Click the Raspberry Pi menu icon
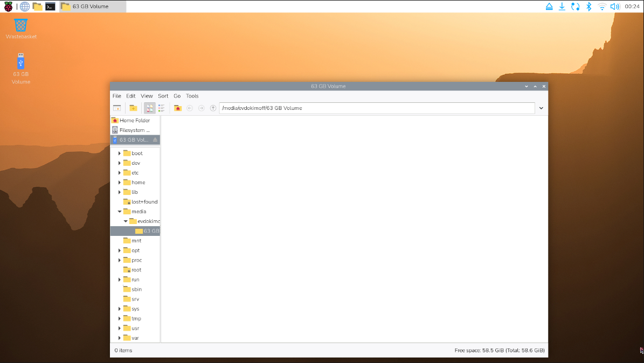Viewport: 644px width, 363px height. [9, 6]
